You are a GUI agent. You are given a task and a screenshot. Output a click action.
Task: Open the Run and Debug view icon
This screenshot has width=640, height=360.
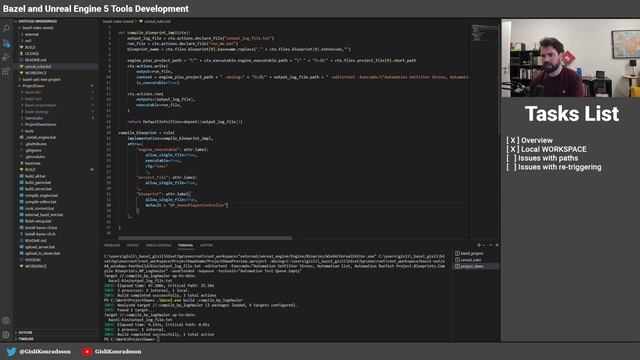click(6, 57)
